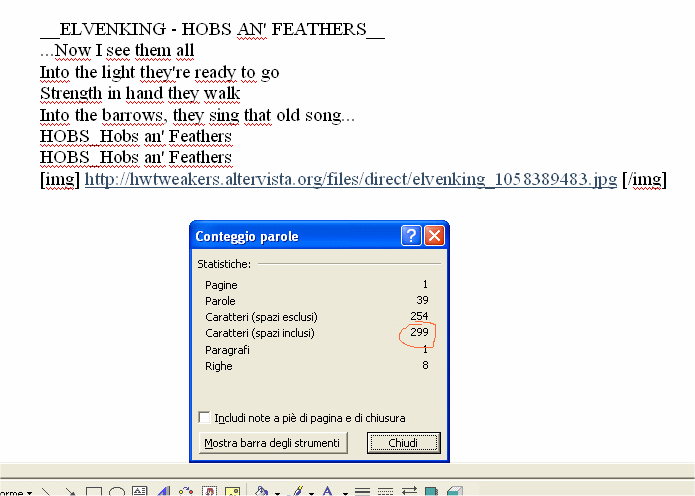Viewport: 695px width, 496px height.
Task: Click Mostra barra degli strumenti button
Action: point(273,443)
